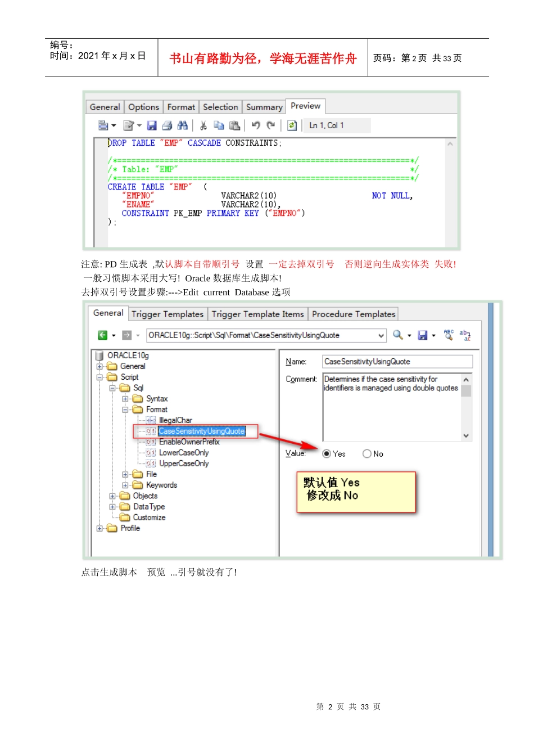The height and width of the screenshot is (756, 534).
Task: Go forward with the gray arrow icon
Action: [127, 335]
